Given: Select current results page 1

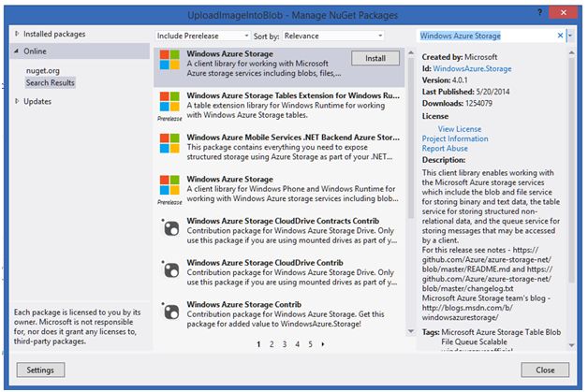Looking at the screenshot, I should tap(258, 344).
